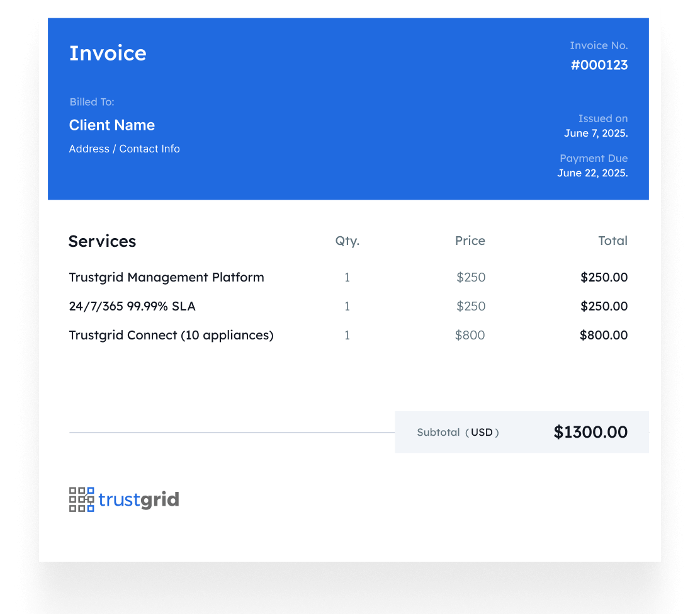Click the $800 price value
The image size is (700, 614).
point(470,336)
